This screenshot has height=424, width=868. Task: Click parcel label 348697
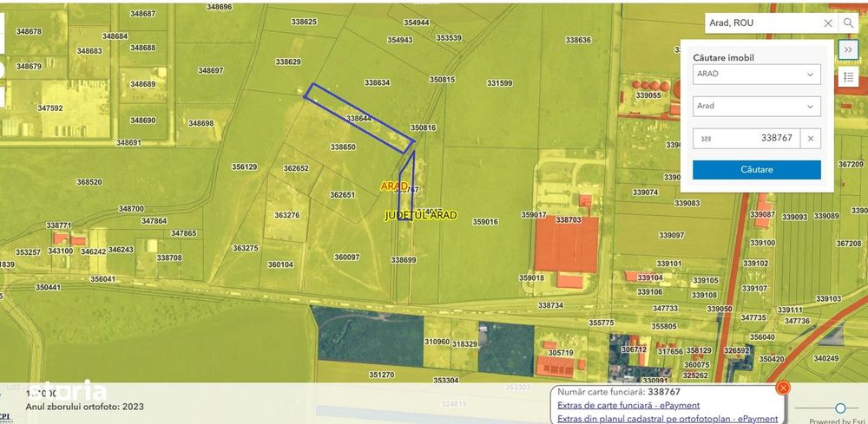[210, 70]
